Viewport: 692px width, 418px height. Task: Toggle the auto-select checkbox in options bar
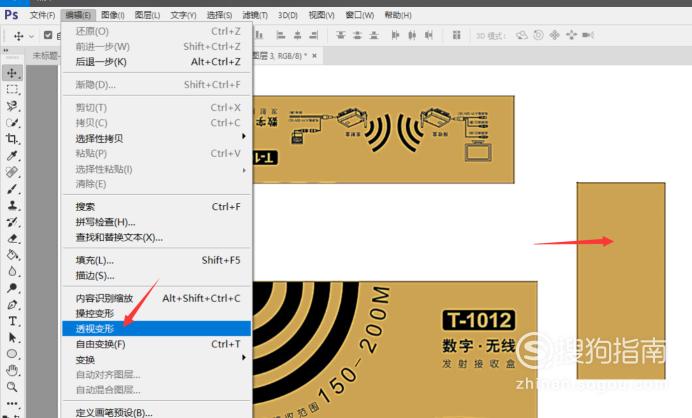pyautogui.click(x=48, y=35)
